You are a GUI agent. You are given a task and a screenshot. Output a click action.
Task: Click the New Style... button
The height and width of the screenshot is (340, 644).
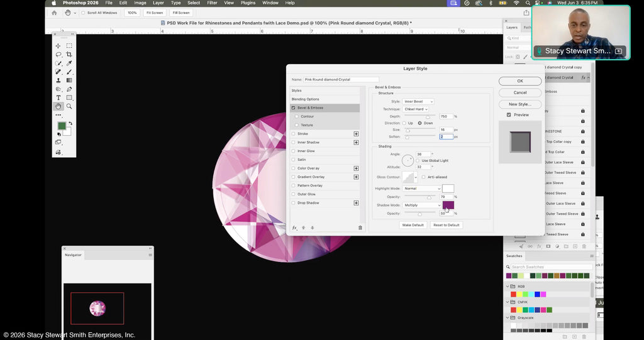[x=520, y=104]
